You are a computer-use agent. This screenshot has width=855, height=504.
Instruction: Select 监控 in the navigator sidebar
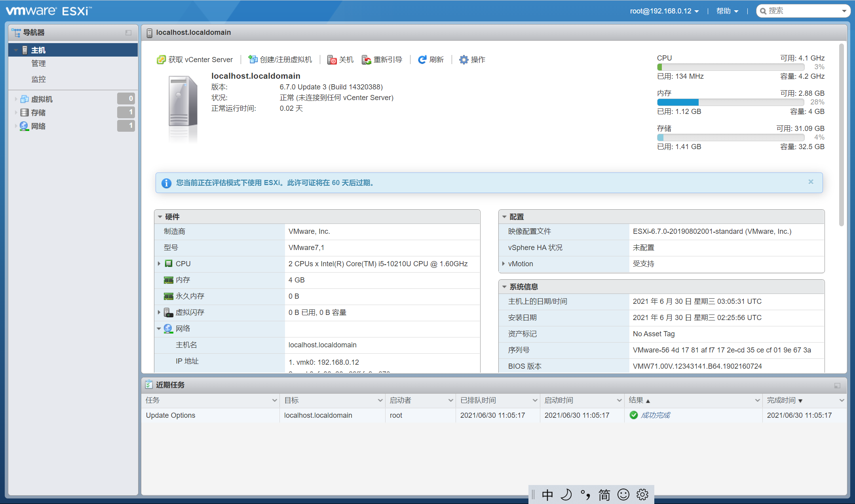click(38, 79)
